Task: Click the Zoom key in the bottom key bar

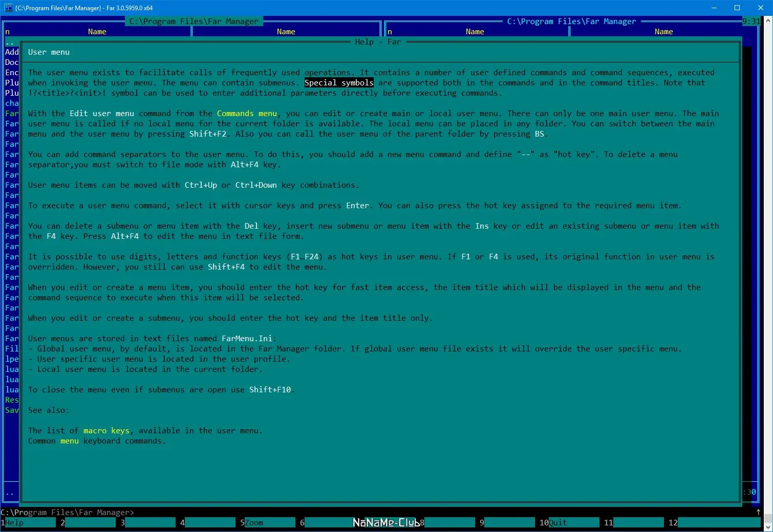Action: (270, 522)
